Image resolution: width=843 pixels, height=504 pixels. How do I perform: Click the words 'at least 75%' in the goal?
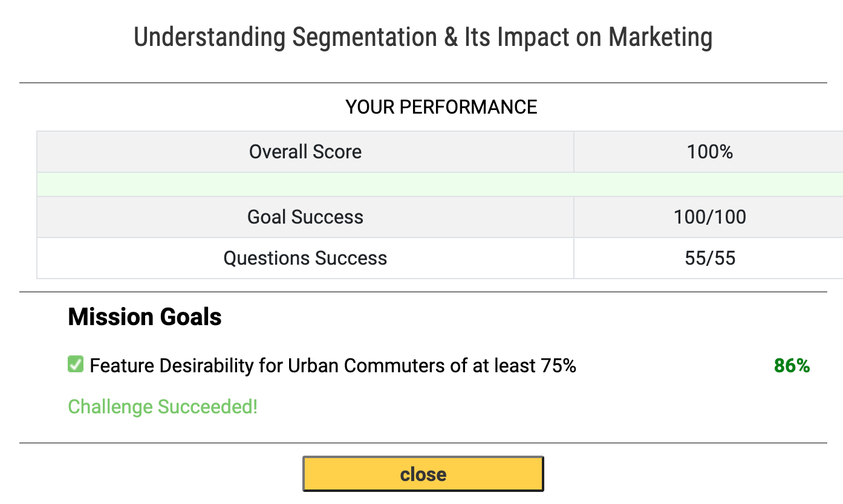coord(525,366)
